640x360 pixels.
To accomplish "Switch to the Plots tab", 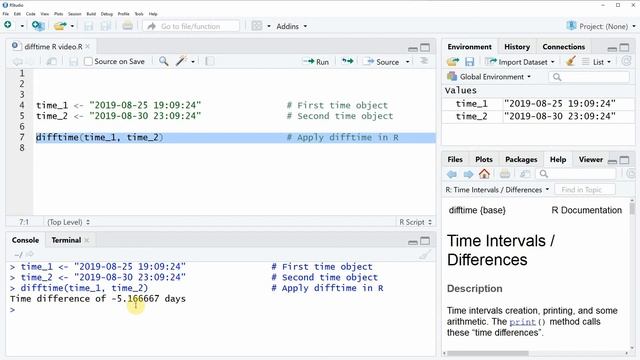I will tap(484, 160).
